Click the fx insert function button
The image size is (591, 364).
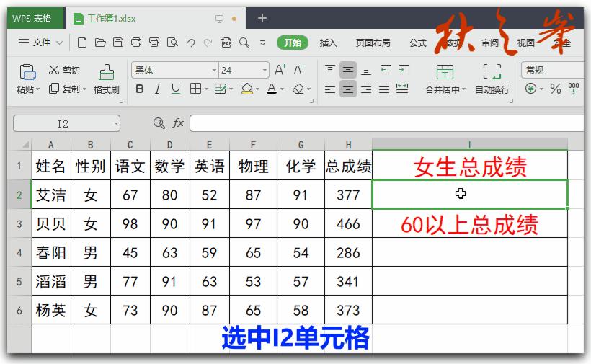click(x=178, y=123)
